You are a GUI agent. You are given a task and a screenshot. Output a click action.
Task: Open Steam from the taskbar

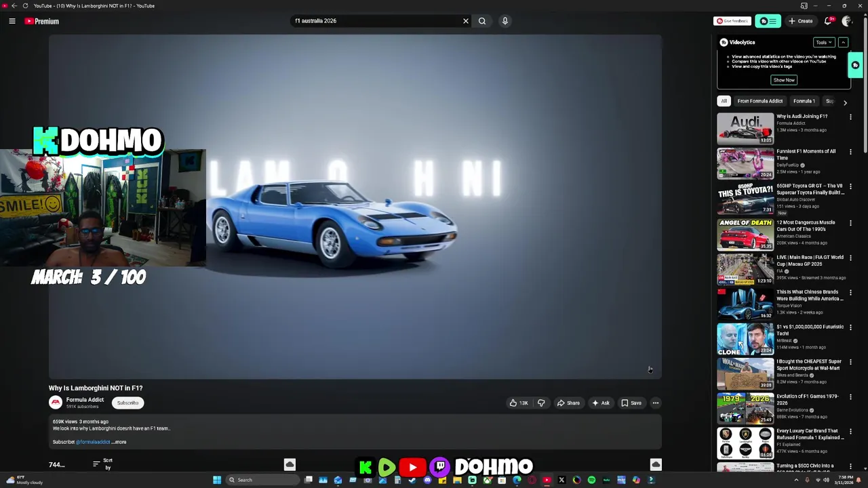click(412, 480)
